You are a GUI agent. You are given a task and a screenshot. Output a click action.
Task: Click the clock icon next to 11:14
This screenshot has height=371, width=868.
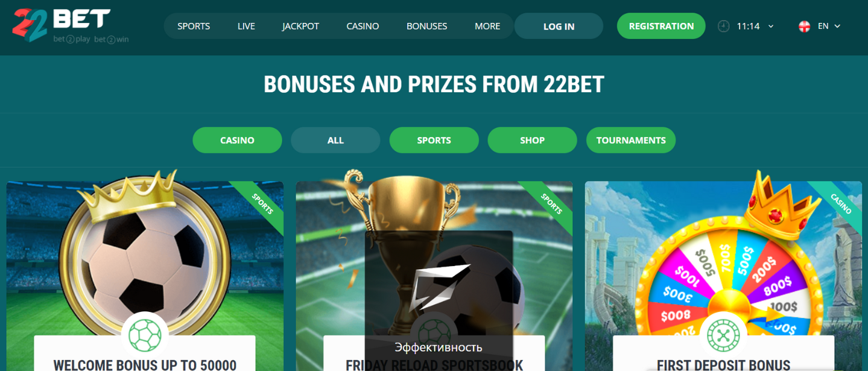click(723, 26)
